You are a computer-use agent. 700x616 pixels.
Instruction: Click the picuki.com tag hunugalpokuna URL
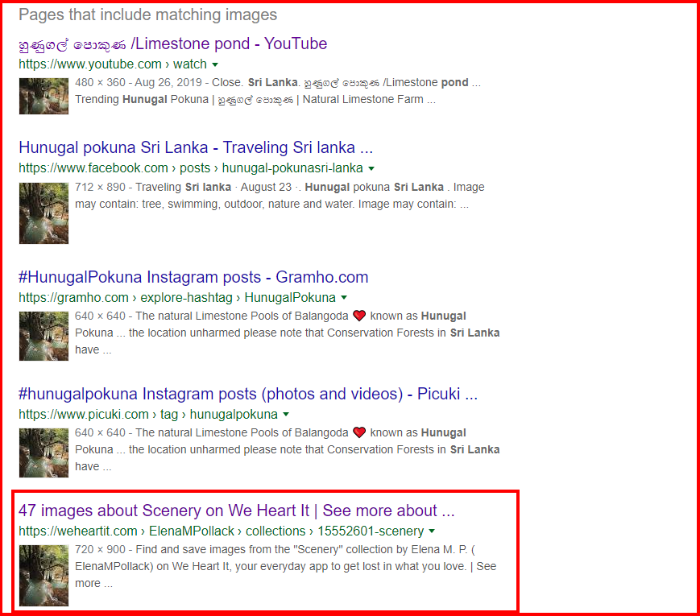(148, 415)
